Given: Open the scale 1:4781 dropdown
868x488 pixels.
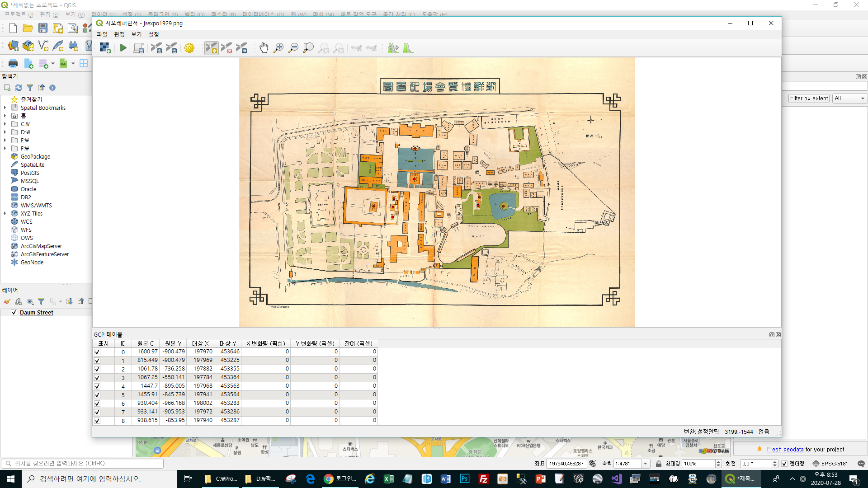Looking at the screenshot, I should [646, 464].
